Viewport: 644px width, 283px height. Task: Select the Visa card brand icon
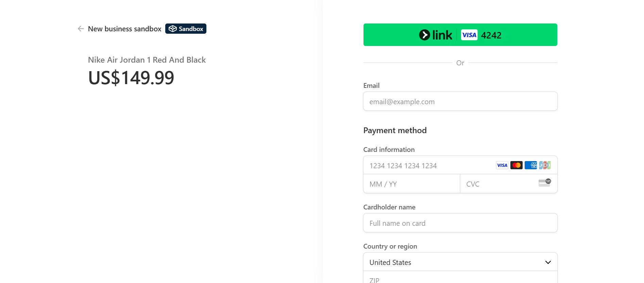pos(502,165)
